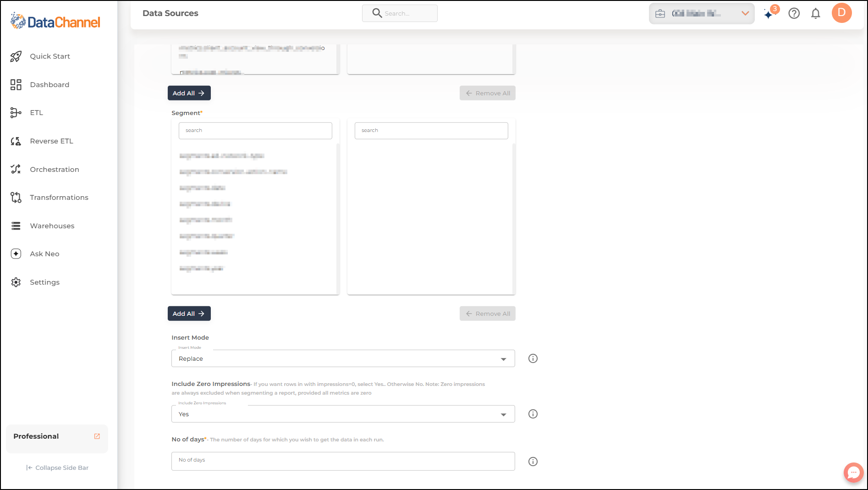Screen dimensions: 868x490
Task: Click the Reverse ETL icon
Action: pyautogui.click(x=16, y=141)
